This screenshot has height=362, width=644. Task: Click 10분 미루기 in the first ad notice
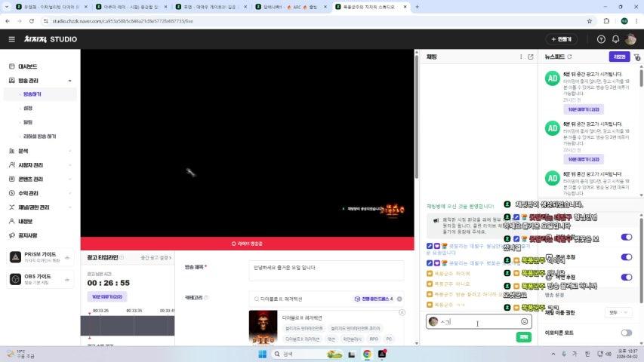click(583, 109)
